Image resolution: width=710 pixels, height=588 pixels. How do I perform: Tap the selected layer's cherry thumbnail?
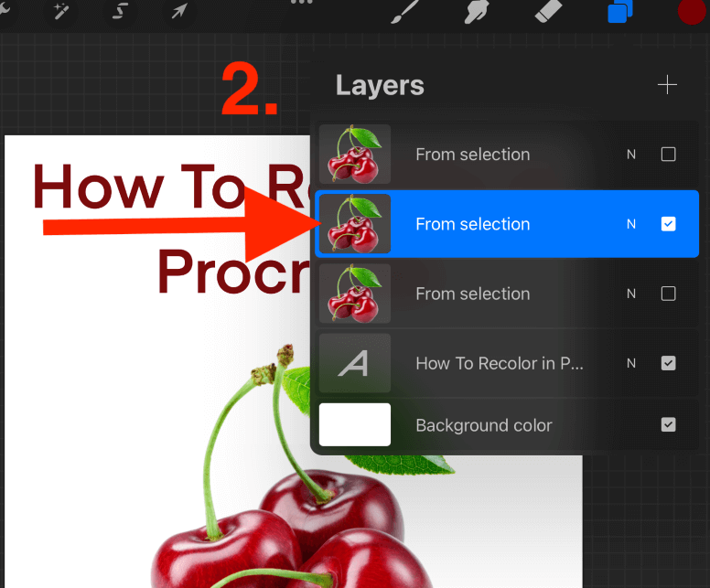coord(355,224)
